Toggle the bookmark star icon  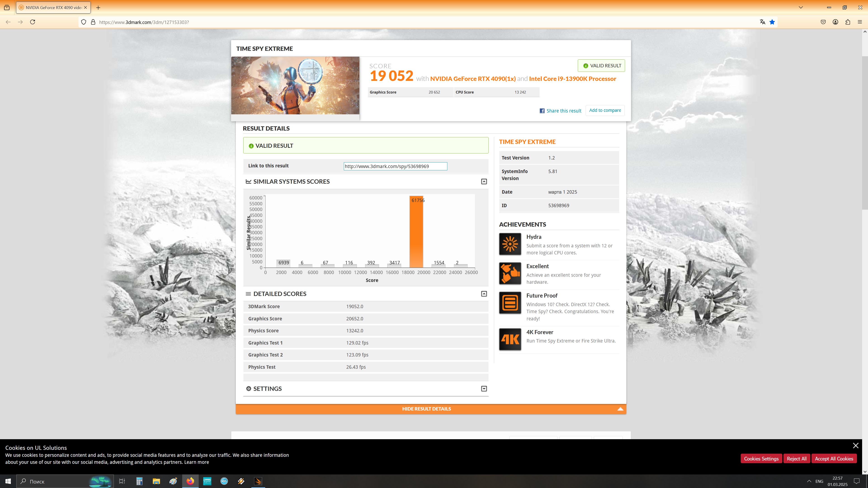pos(772,22)
